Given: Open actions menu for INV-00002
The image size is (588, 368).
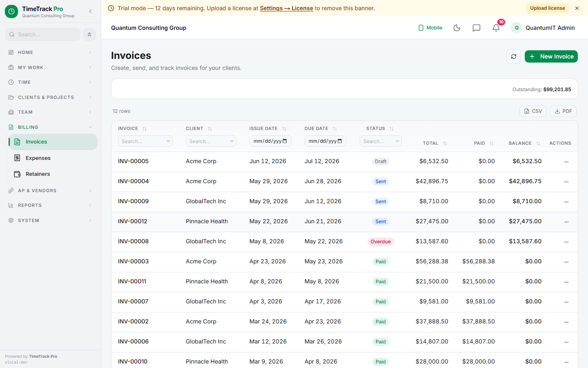Looking at the screenshot, I should point(566,322).
